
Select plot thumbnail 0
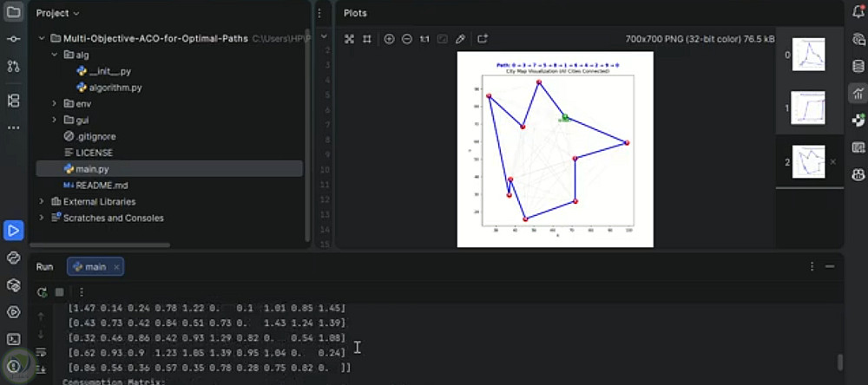(x=808, y=55)
